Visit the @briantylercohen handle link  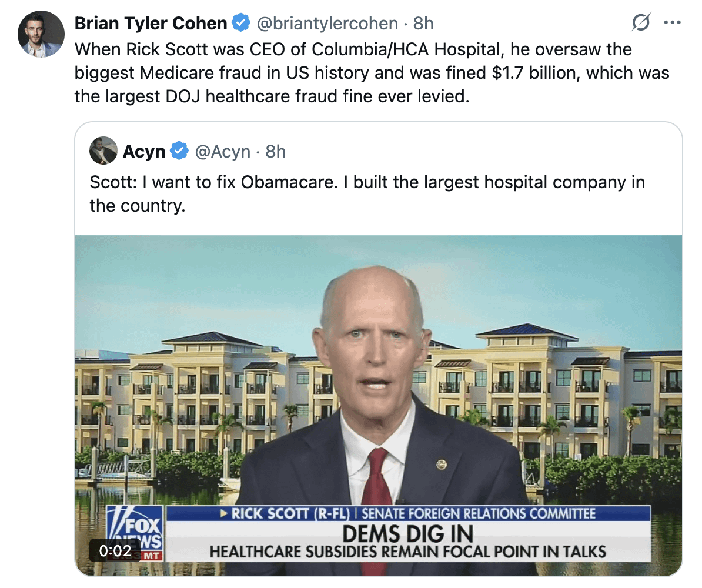tap(327, 24)
